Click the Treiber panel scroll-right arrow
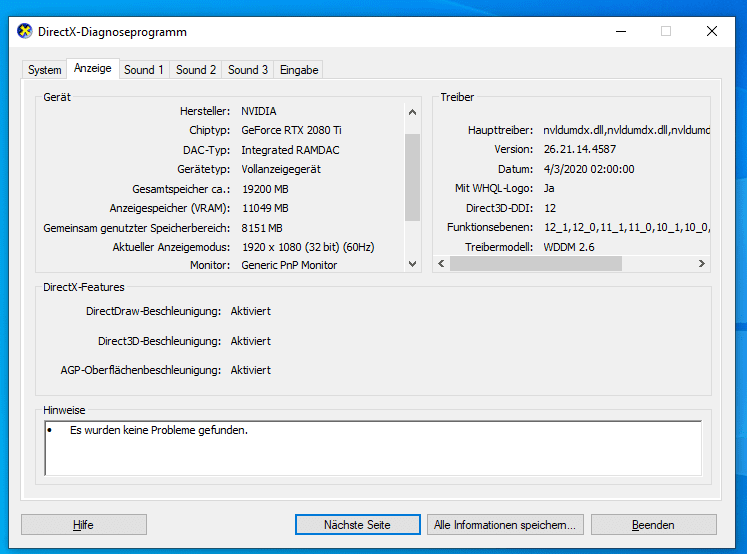 coord(702,263)
